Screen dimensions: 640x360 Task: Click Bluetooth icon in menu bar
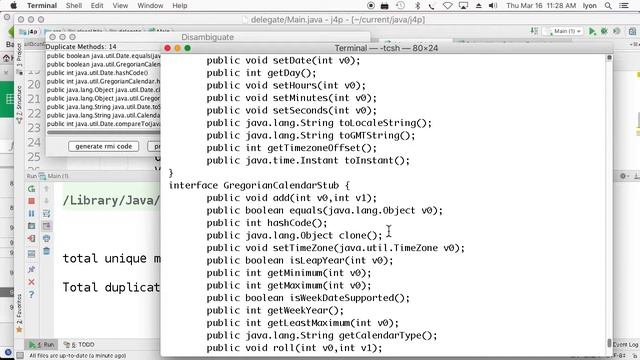[417, 6]
